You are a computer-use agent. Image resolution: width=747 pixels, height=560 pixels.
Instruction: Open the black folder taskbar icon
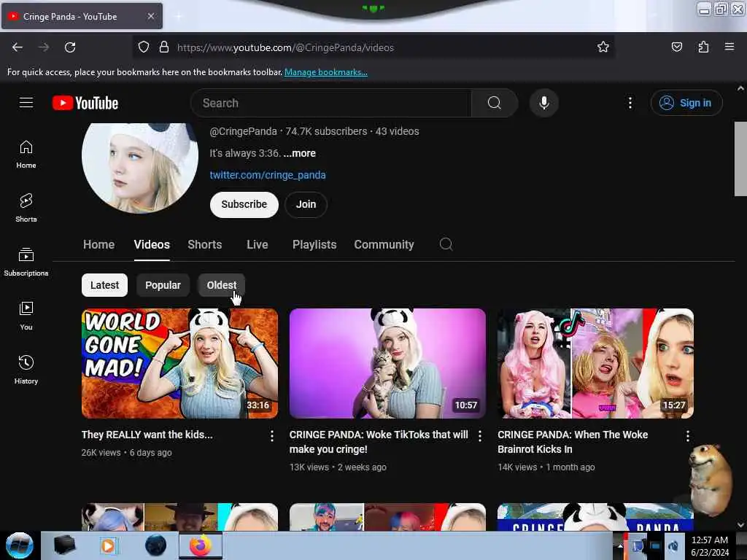click(x=64, y=545)
